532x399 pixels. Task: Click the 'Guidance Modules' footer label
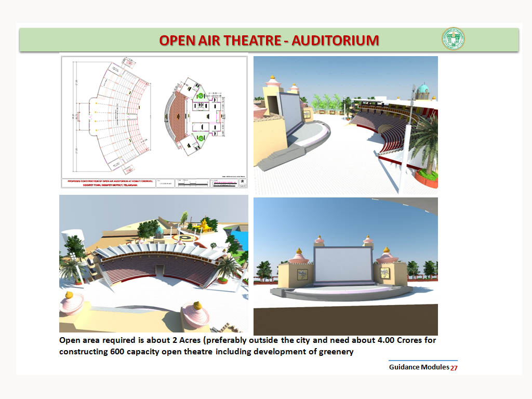point(419,367)
